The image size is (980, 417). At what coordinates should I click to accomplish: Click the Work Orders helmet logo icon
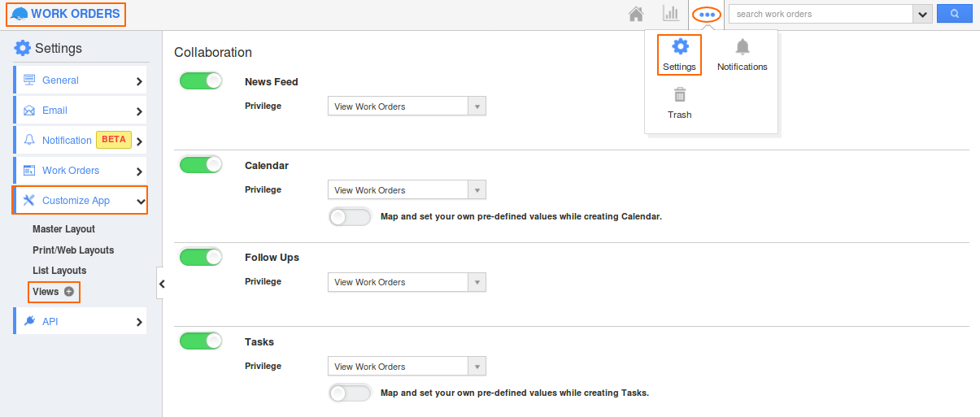pyautogui.click(x=20, y=14)
